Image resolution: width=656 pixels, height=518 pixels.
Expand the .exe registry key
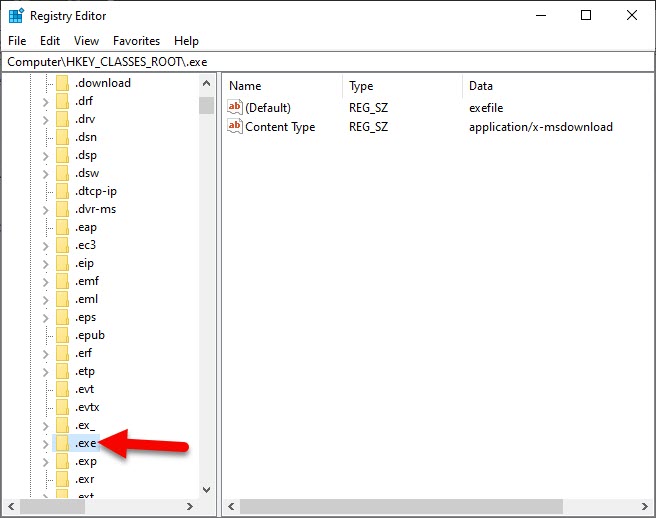pyautogui.click(x=45, y=443)
